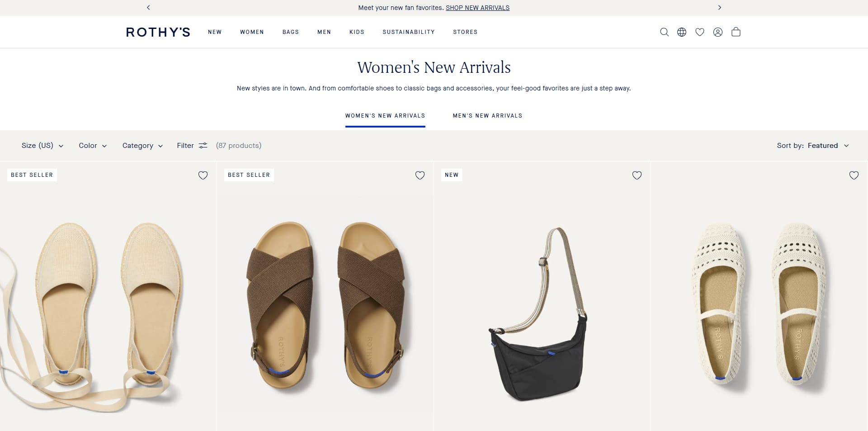
Task: Click the Rothy's logo
Action: (x=158, y=32)
